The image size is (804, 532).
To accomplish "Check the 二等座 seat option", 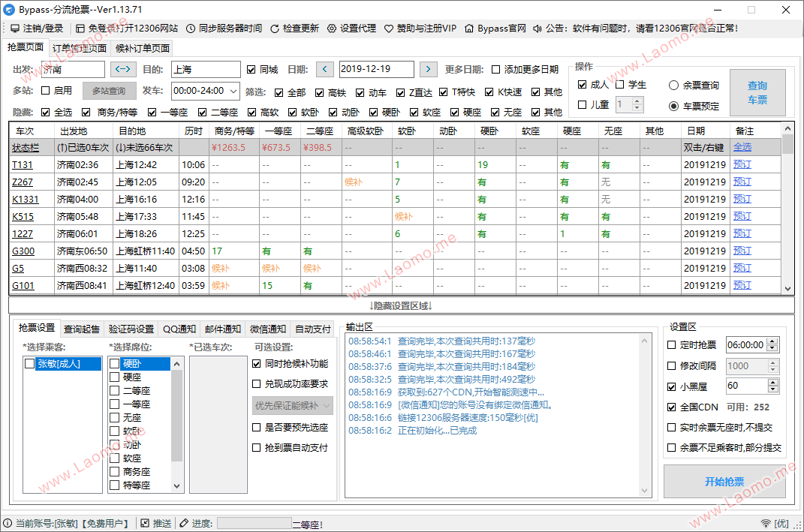I will click(114, 390).
